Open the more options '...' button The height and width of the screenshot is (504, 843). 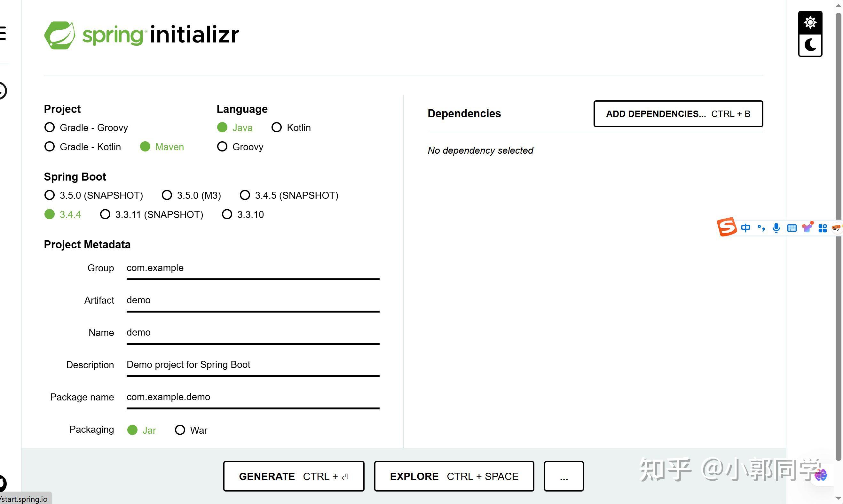[564, 476]
